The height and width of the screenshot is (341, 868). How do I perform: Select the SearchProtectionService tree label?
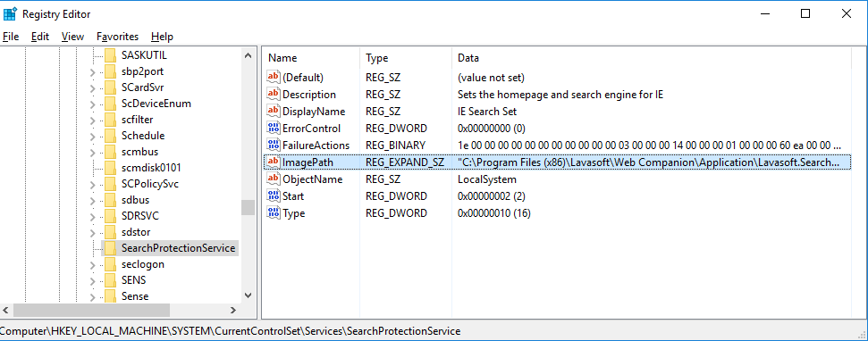[x=178, y=248]
